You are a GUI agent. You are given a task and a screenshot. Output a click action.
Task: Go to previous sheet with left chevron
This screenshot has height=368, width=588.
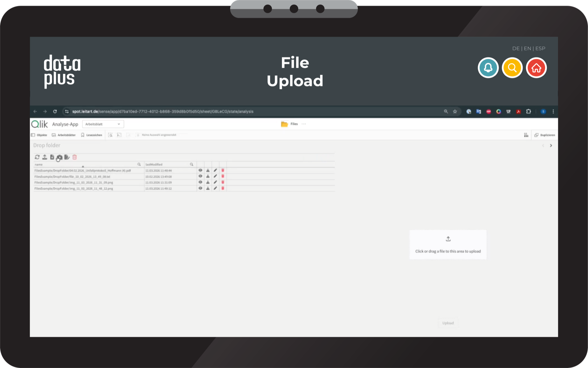[x=543, y=146]
